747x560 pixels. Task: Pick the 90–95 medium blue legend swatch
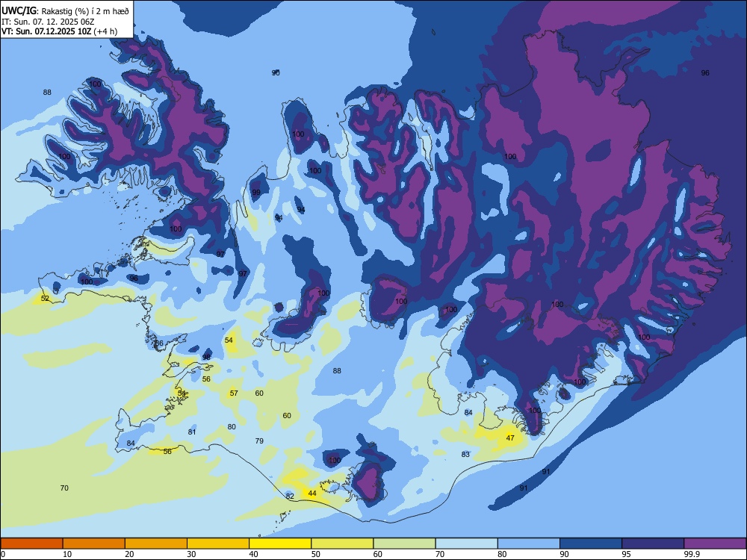(591, 544)
